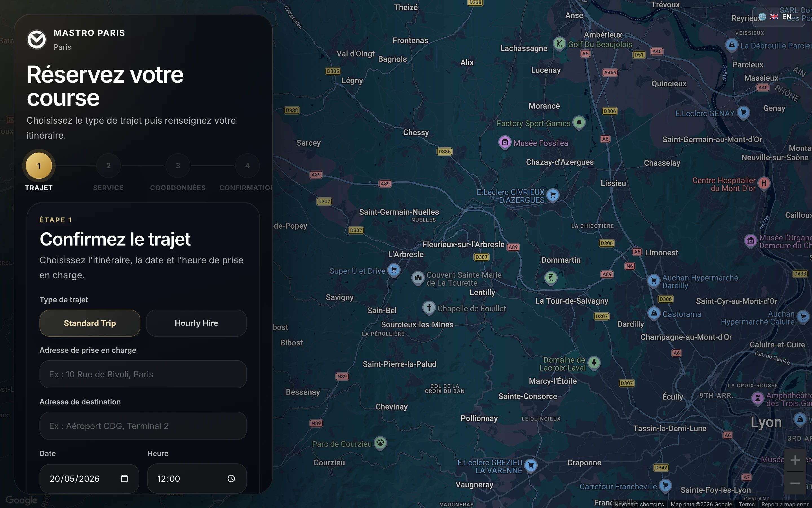Image resolution: width=812 pixels, height=508 pixels.
Task: Open the EN language selector
Action: click(778, 17)
